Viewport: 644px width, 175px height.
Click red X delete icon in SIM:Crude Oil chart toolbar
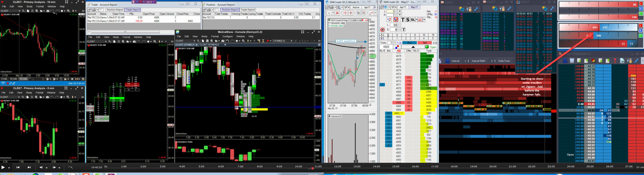click(x=337, y=13)
